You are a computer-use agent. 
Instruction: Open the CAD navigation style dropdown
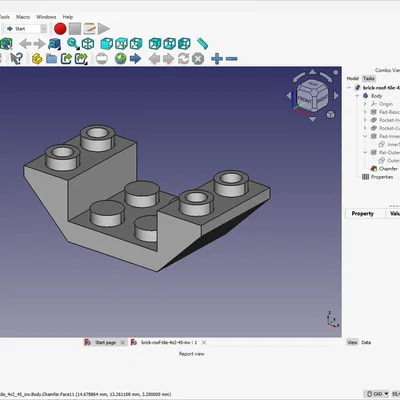377,394
